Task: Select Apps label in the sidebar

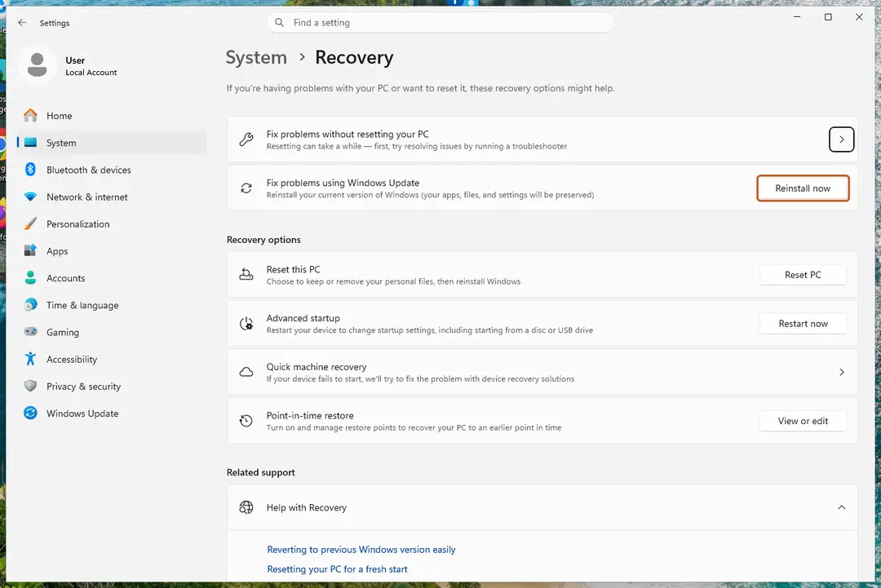Action: click(57, 250)
